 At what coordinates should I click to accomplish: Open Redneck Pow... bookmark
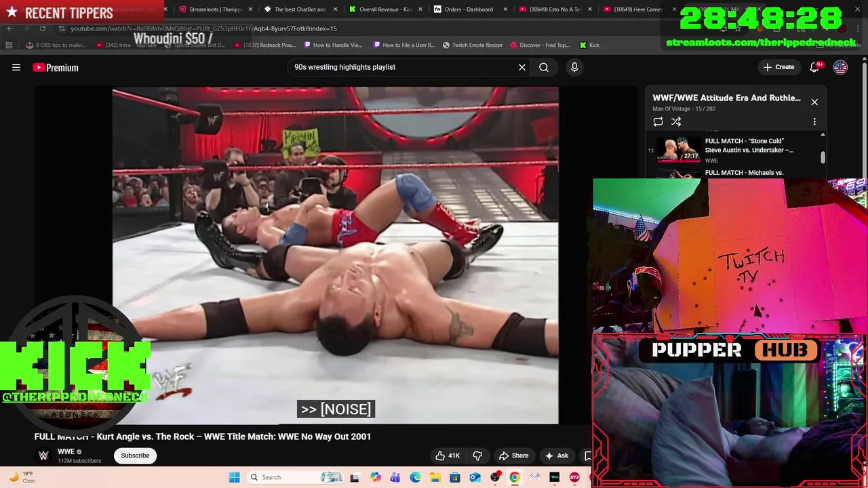(x=264, y=45)
